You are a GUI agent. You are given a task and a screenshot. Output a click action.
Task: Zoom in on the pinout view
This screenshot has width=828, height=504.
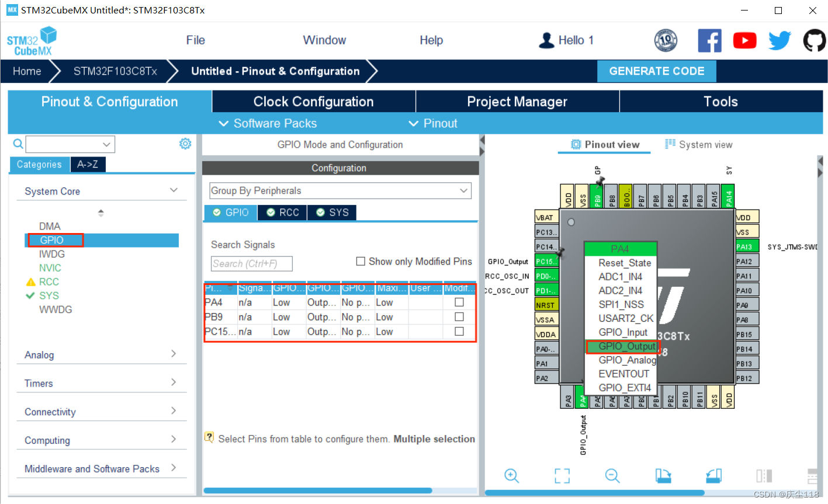point(512,476)
